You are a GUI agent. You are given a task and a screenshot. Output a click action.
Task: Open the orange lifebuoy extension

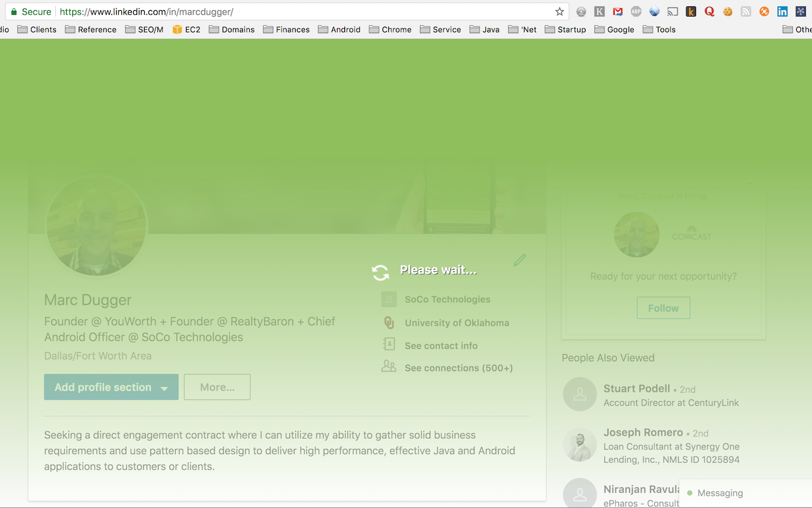point(764,11)
